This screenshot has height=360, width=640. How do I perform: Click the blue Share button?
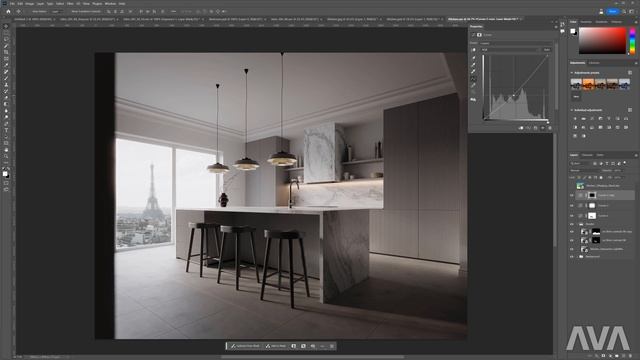coord(612,11)
